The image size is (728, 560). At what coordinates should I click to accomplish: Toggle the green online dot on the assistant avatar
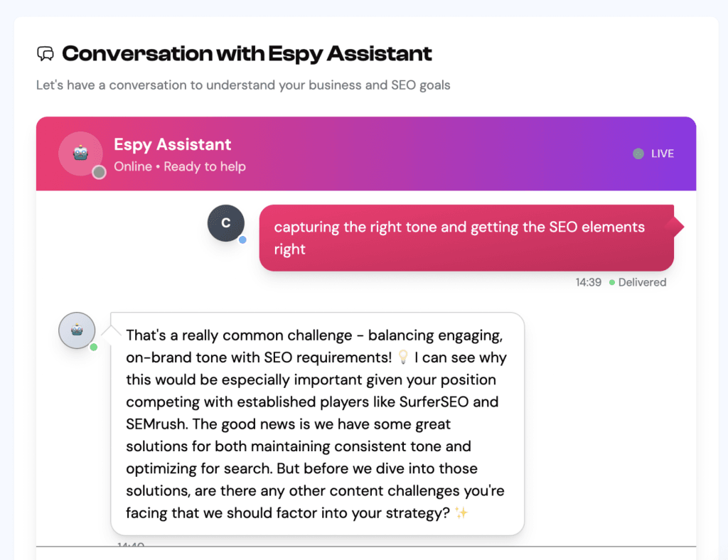tap(92, 347)
